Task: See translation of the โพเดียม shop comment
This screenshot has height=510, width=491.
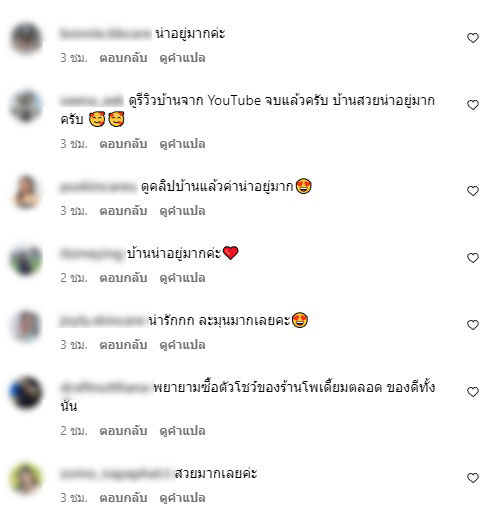Action: [182, 431]
